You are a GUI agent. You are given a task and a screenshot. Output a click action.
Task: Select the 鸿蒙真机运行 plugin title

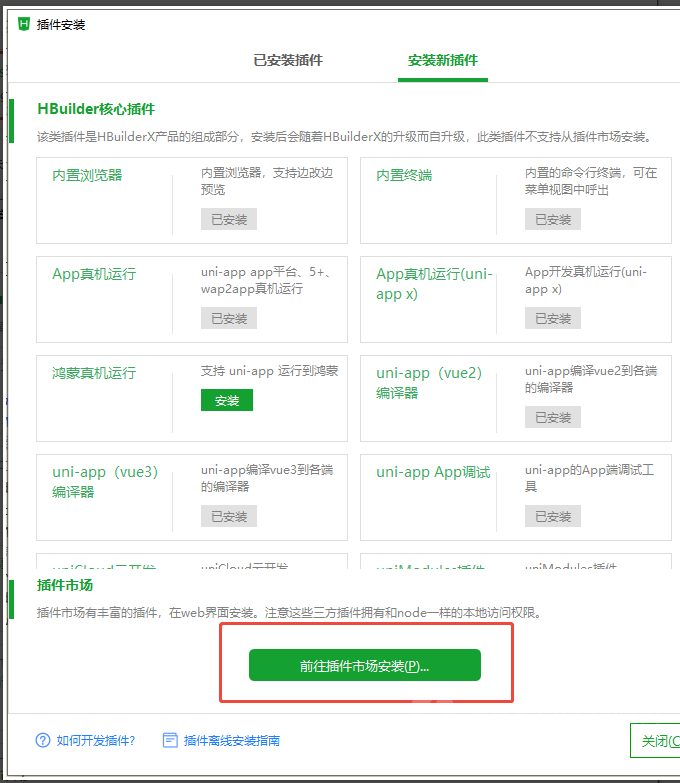(94, 373)
